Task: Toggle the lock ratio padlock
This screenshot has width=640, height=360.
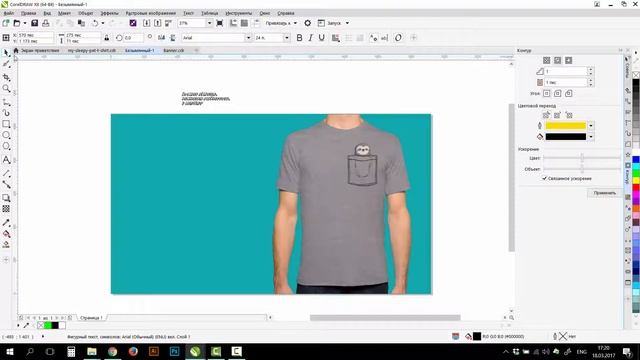Action: pos(107,38)
